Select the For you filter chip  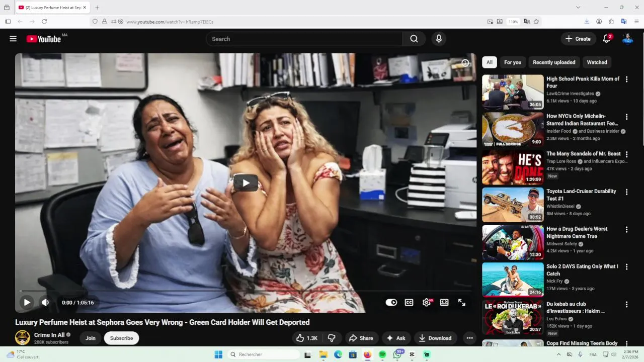[x=513, y=62]
